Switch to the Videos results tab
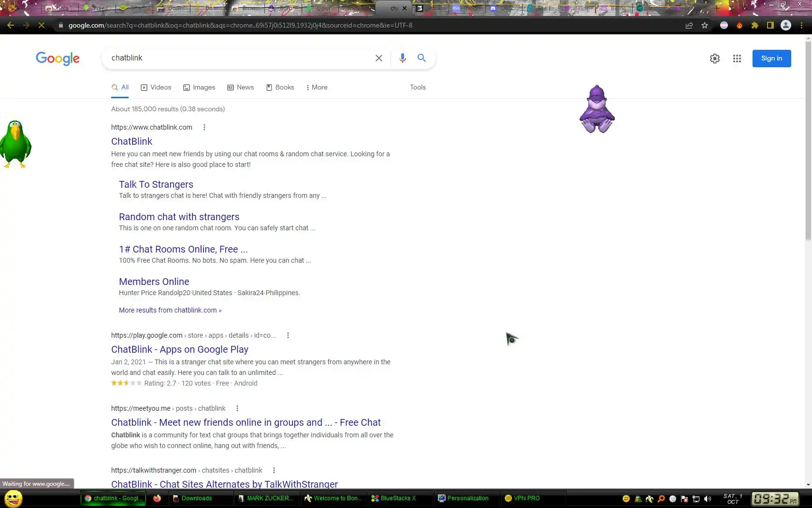 (x=156, y=87)
